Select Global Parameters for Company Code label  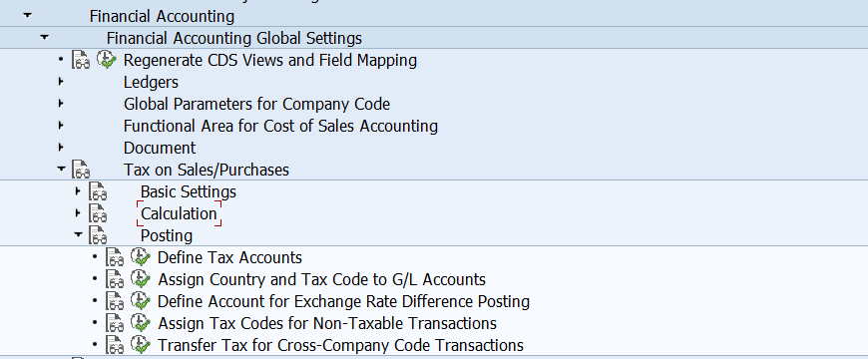click(x=256, y=104)
